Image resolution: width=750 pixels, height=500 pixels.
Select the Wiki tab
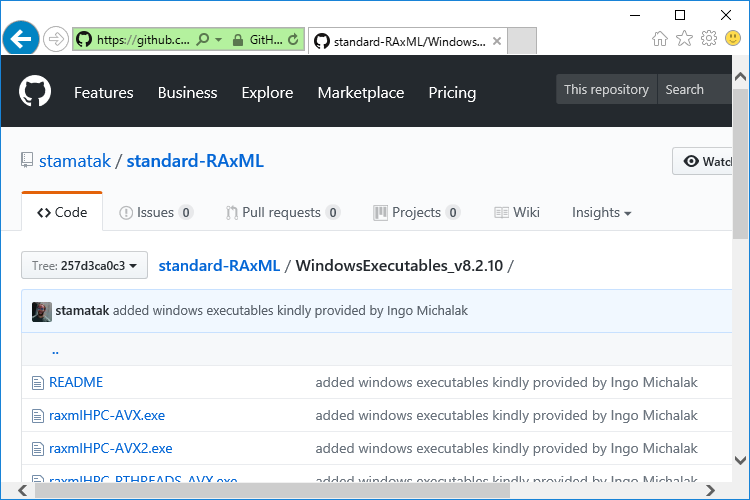pyautogui.click(x=517, y=212)
